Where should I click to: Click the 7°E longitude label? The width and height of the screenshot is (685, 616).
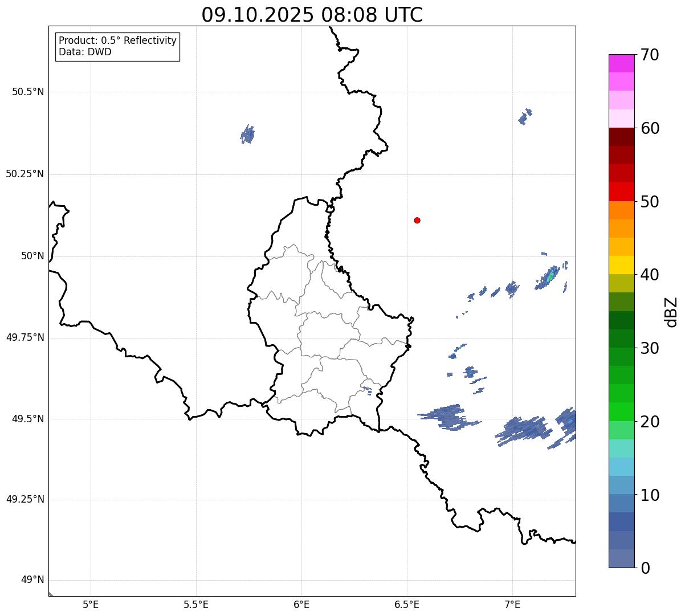[x=512, y=604]
